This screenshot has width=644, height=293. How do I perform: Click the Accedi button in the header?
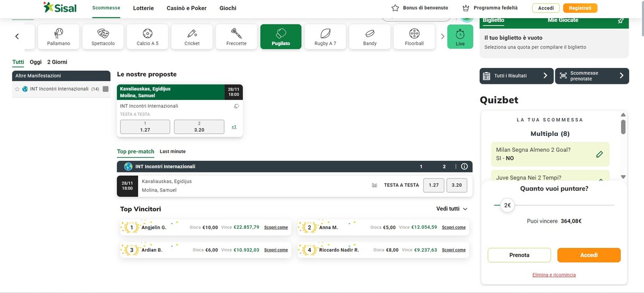pyautogui.click(x=546, y=8)
